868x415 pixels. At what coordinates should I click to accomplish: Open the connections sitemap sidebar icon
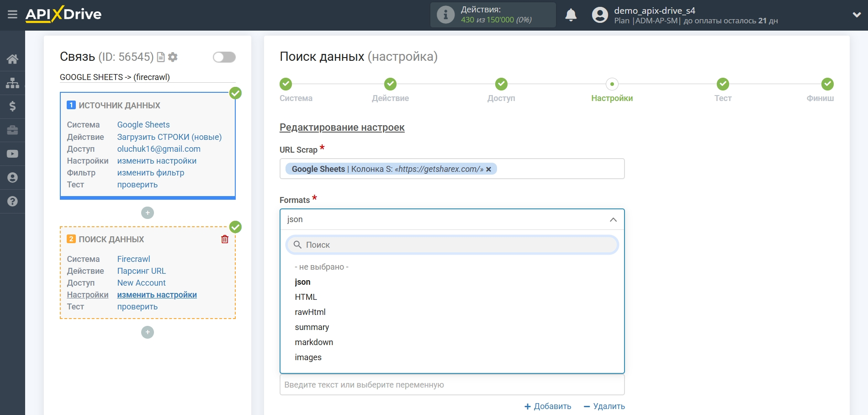(x=12, y=83)
